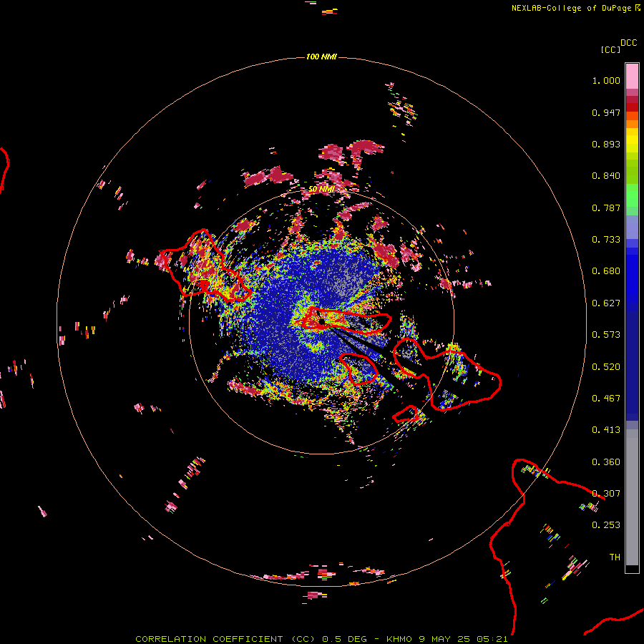This screenshot has width=644, height=644.
Task: Select the 0.467 scale value
Action: [606, 399]
